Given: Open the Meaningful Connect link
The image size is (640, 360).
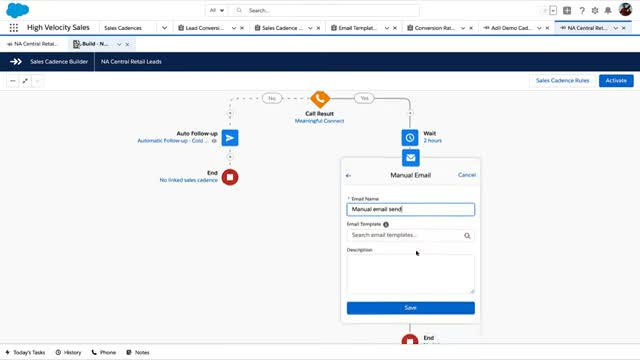Looking at the screenshot, I should point(320,121).
